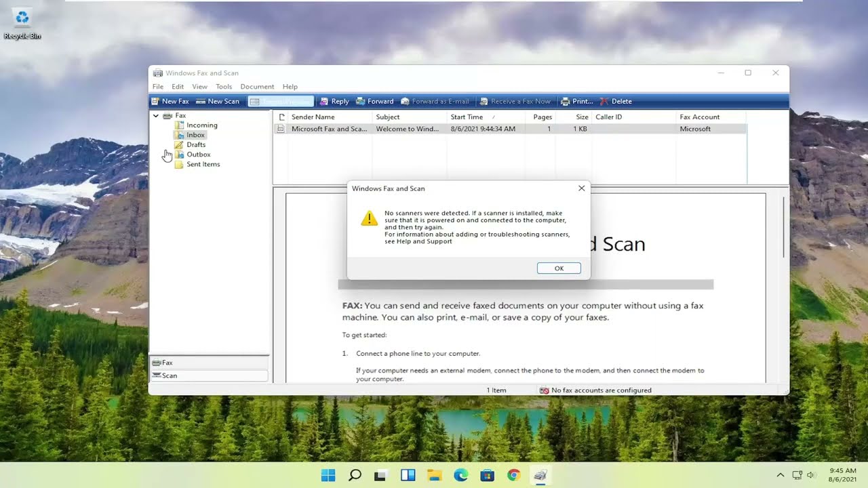Maximize the Windows Fax and Scan window
Viewport: 868px width, 488px height.
click(x=748, y=73)
